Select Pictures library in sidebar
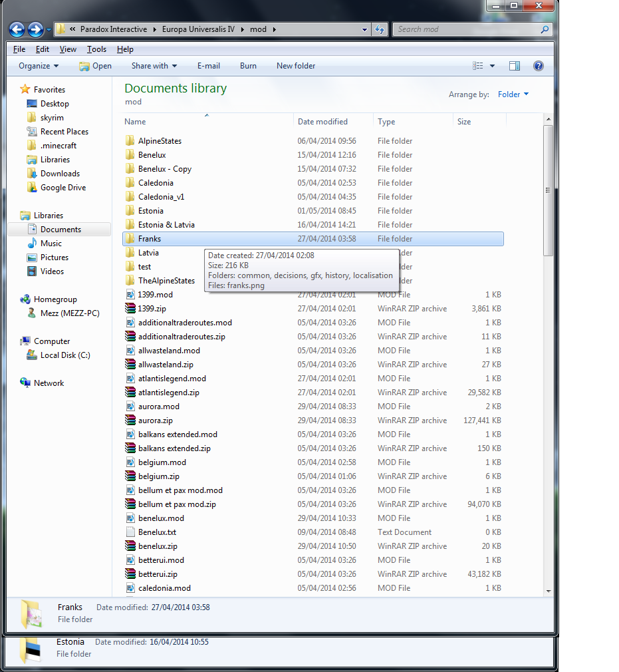Viewport: 619px width, 672px height. tap(55, 257)
